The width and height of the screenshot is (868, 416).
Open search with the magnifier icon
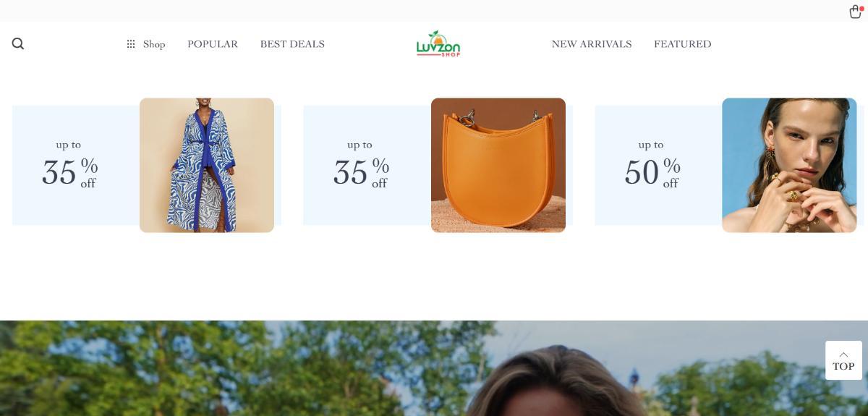coord(18,43)
